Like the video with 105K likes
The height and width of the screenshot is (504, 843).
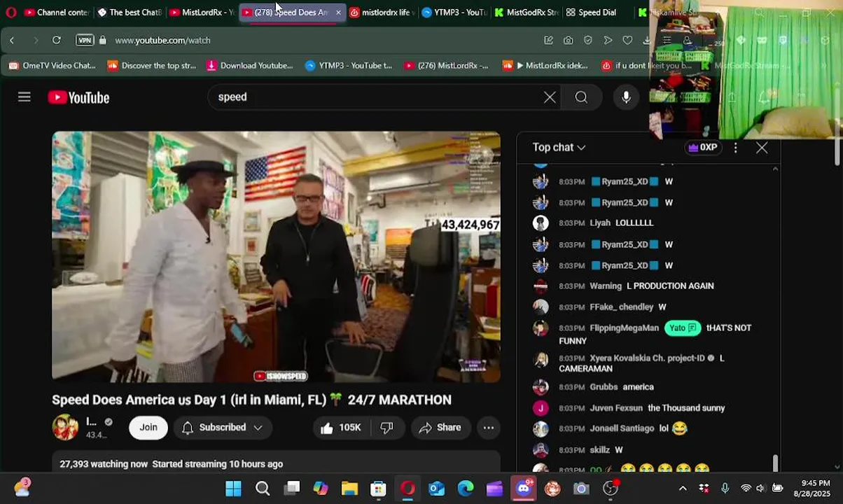click(x=341, y=428)
